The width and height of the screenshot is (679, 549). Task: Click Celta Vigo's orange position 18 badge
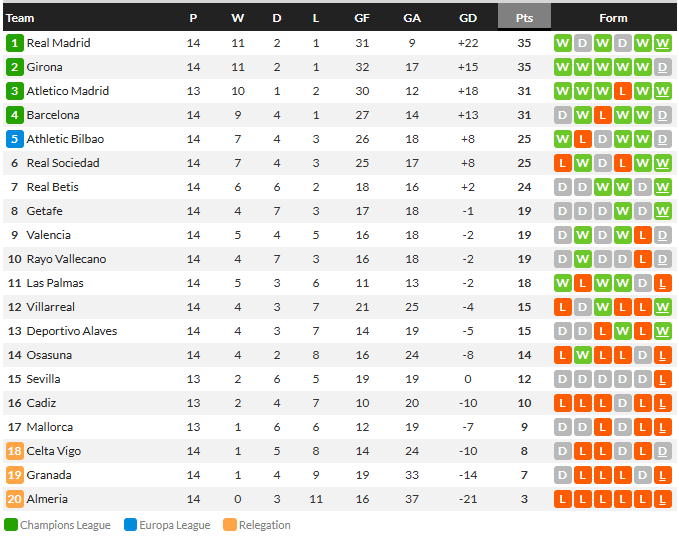coord(15,451)
